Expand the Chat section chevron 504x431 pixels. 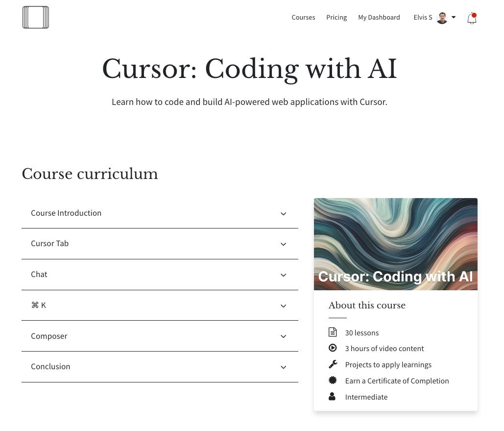pos(284,275)
